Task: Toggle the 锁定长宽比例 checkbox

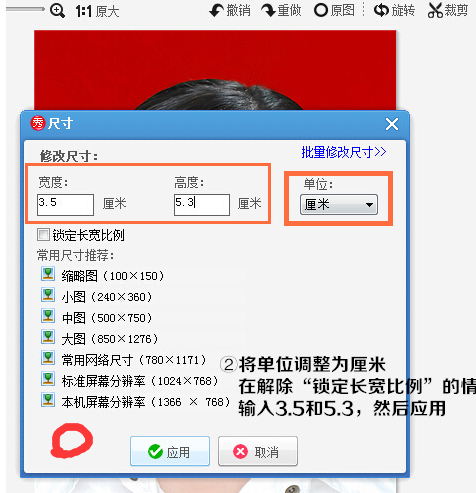Action: tap(43, 235)
